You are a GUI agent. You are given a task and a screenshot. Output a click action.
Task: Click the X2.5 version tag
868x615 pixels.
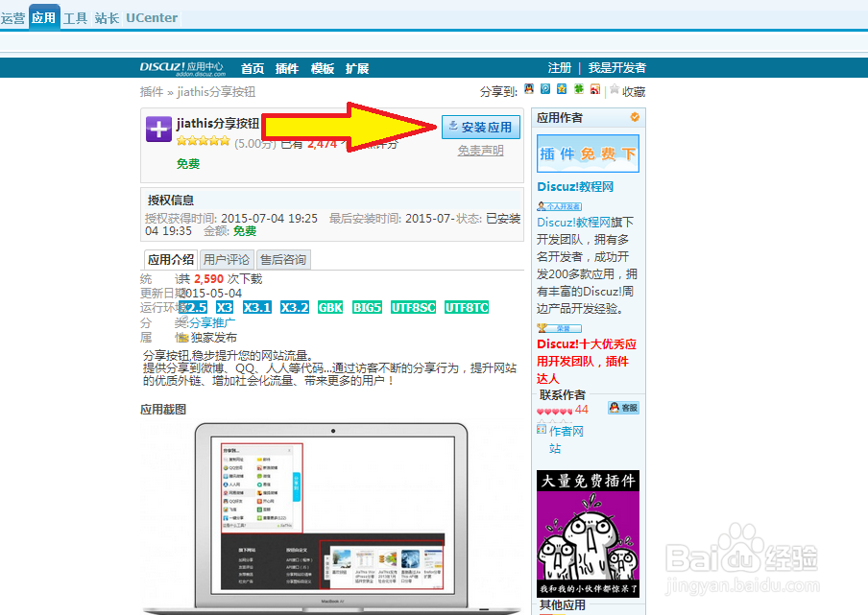click(x=193, y=307)
